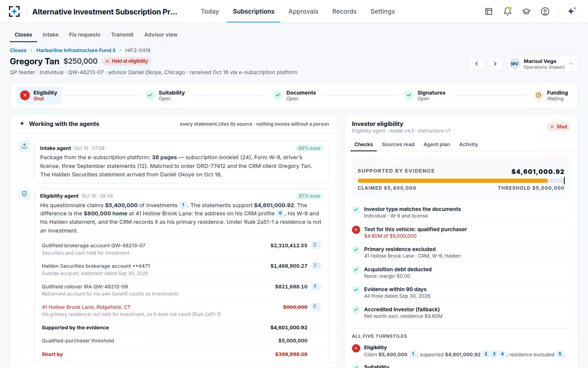Click the red Eligibility Shut step icon
588x368 pixels.
click(25, 95)
